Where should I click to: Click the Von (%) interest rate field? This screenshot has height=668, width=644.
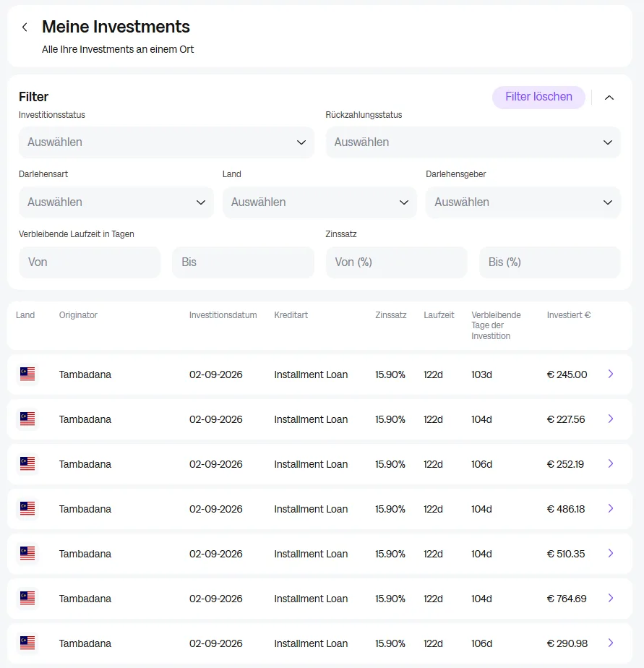pyautogui.click(x=397, y=262)
